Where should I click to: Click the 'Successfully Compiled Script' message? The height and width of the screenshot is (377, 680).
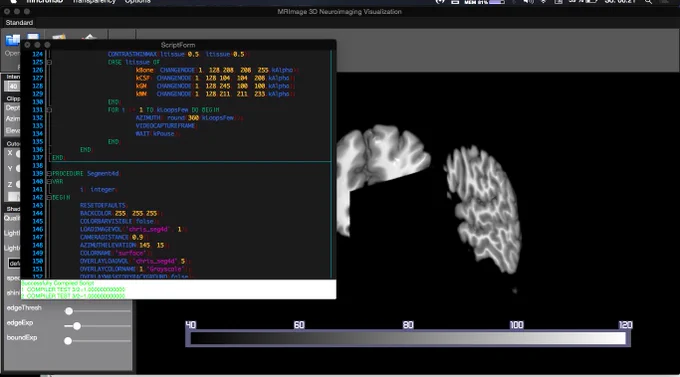tap(58, 283)
